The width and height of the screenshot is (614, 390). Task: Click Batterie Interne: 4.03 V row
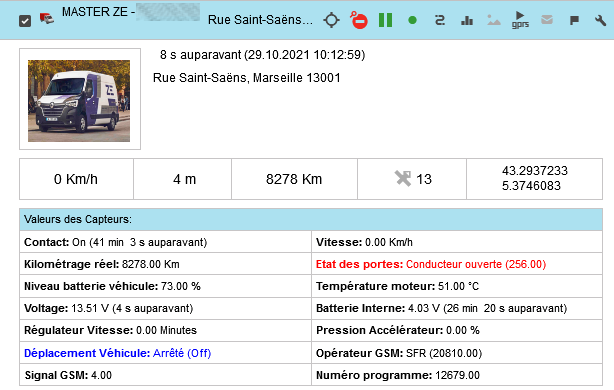457,308
